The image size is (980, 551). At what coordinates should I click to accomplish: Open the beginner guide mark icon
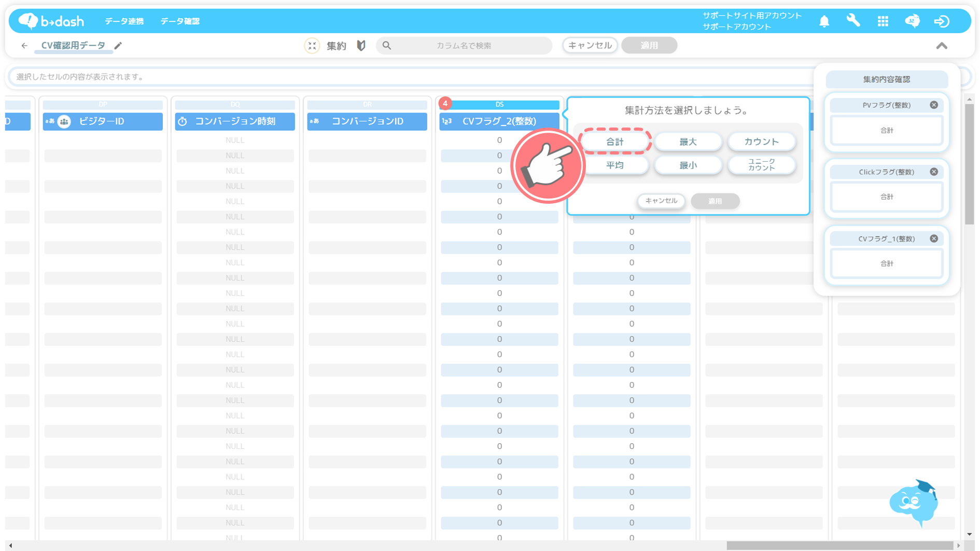pyautogui.click(x=361, y=46)
